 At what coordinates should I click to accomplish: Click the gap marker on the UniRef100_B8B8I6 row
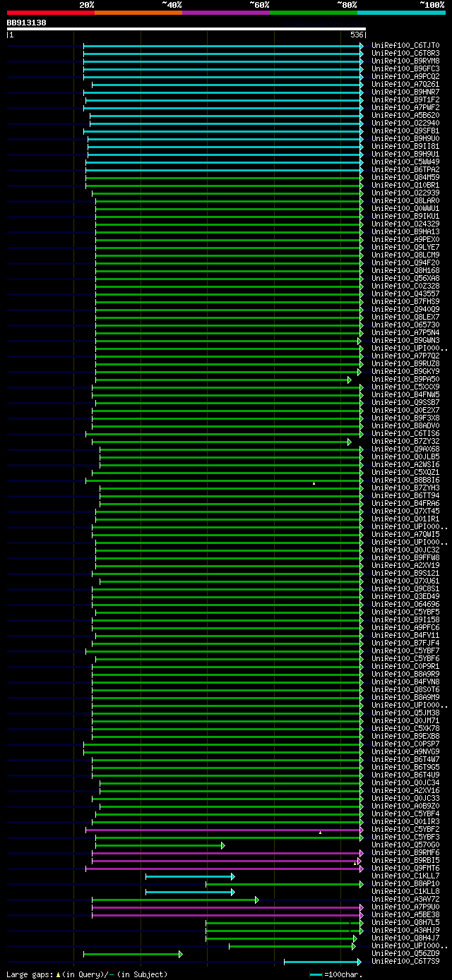(314, 483)
